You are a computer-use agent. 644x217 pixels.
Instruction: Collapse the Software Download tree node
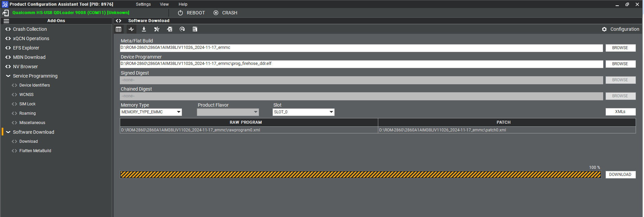tap(8, 132)
